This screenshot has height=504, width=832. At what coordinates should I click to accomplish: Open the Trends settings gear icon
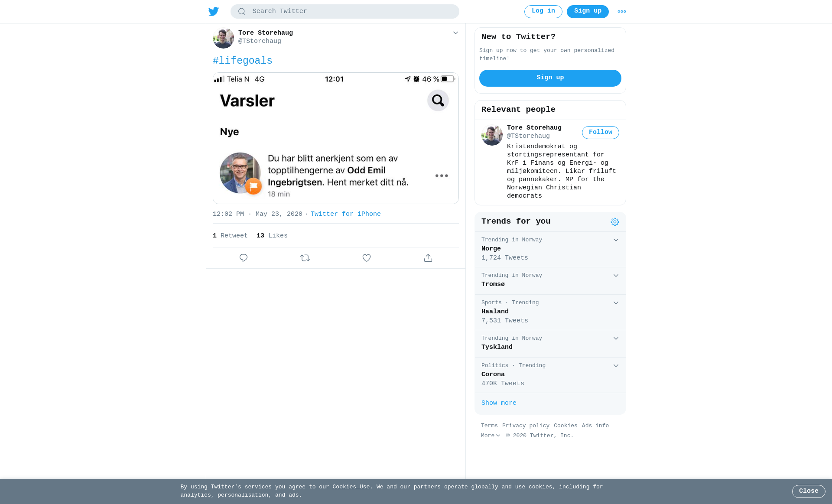pos(615,222)
